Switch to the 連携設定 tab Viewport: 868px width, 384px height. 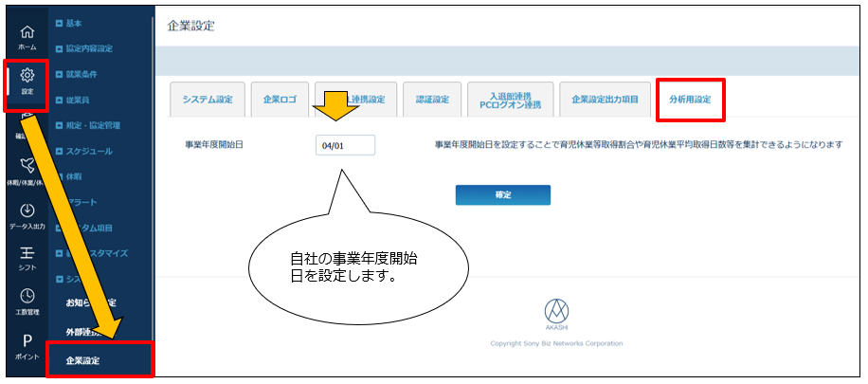[x=356, y=100]
